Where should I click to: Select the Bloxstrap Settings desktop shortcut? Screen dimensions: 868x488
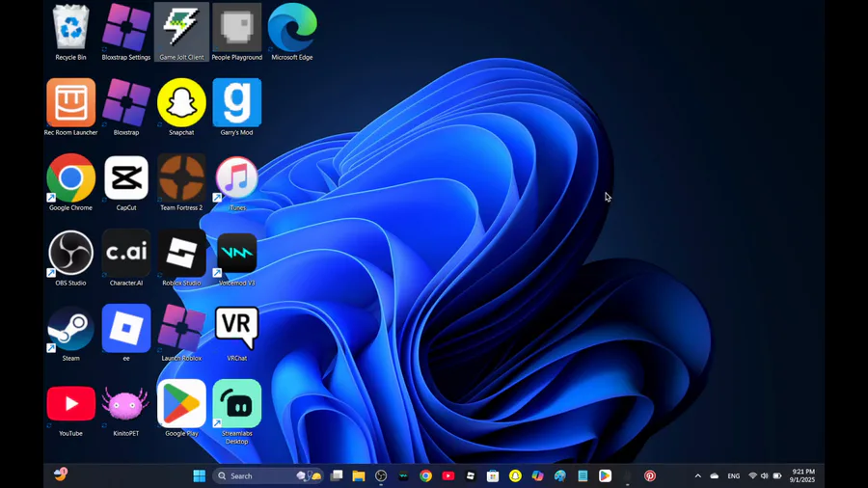(126, 32)
